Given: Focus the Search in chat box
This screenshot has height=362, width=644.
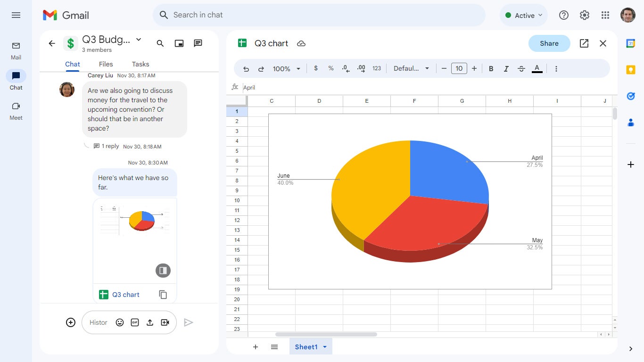Looking at the screenshot, I should point(319,15).
